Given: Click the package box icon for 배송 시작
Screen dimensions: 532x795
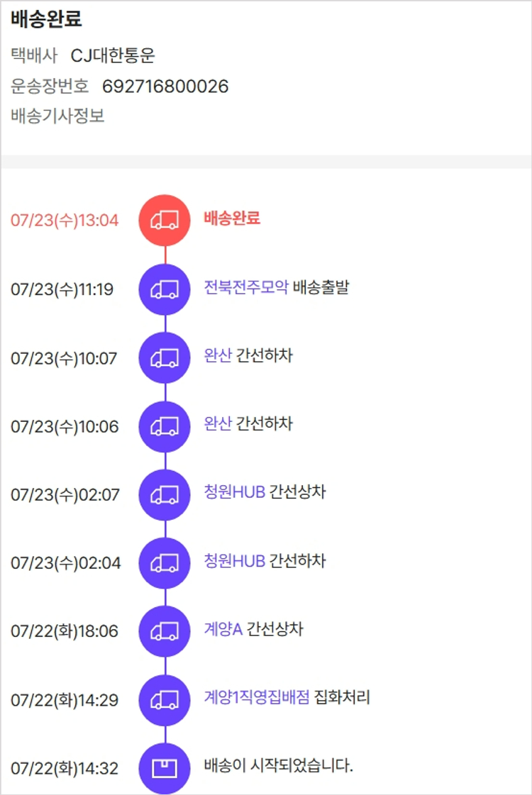Looking at the screenshot, I should (x=165, y=768).
